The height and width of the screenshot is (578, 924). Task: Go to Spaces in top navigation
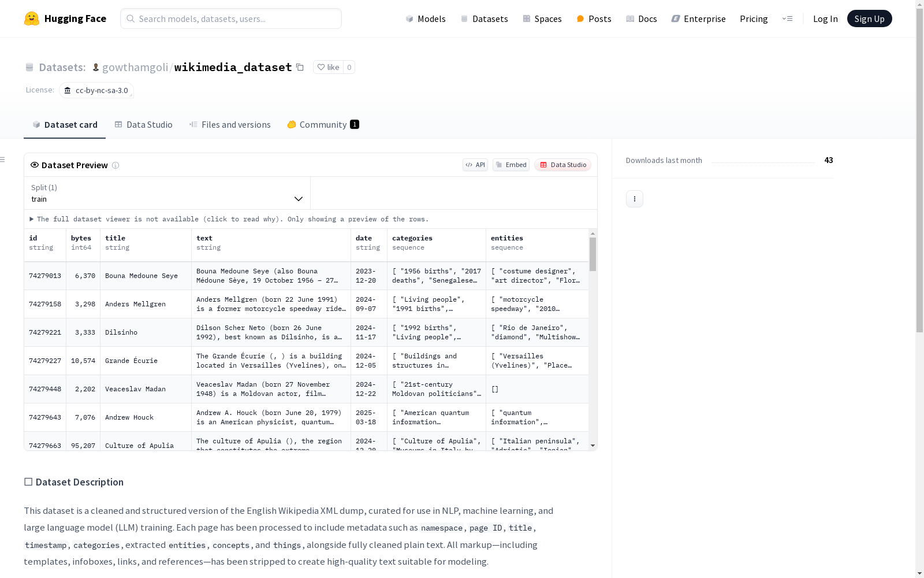pos(542,18)
